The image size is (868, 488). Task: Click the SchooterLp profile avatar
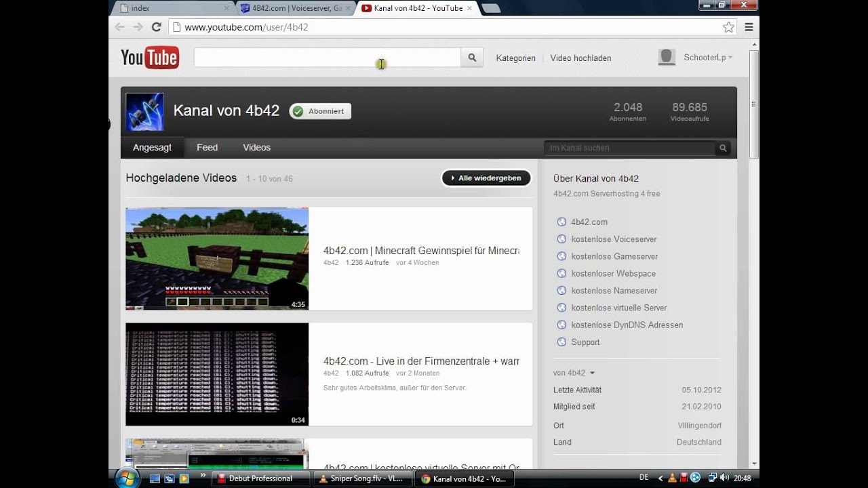click(667, 58)
